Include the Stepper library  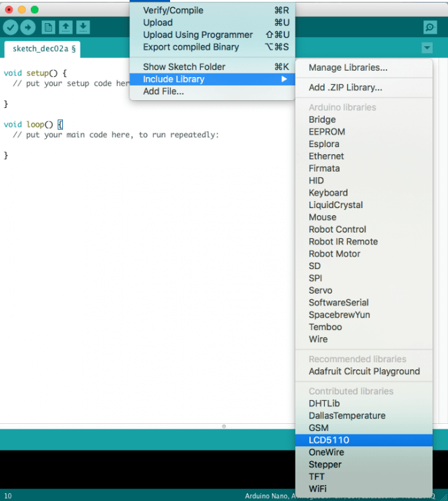(364, 465)
